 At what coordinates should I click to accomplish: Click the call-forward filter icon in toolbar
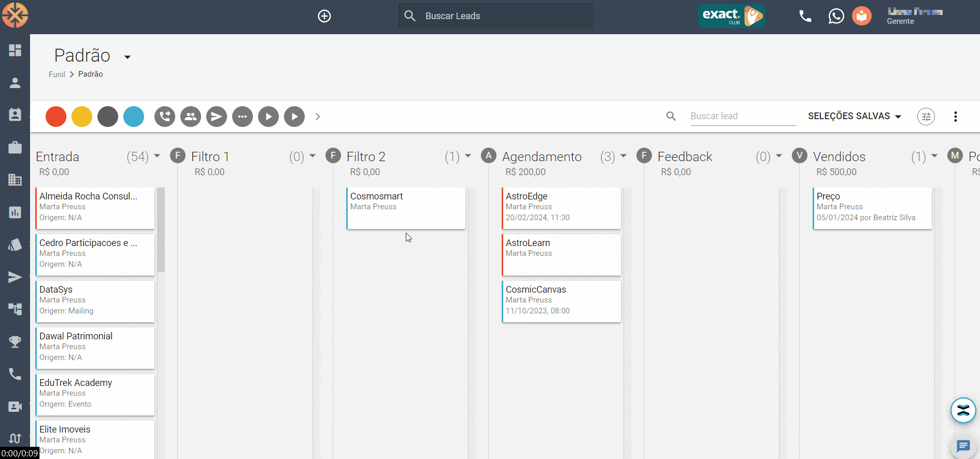pyautogui.click(x=165, y=117)
